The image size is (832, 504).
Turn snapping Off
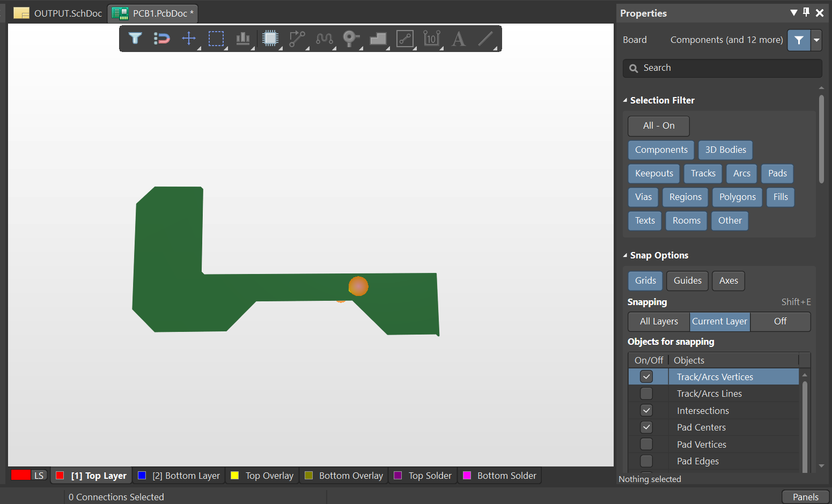click(x=780, y=322)
